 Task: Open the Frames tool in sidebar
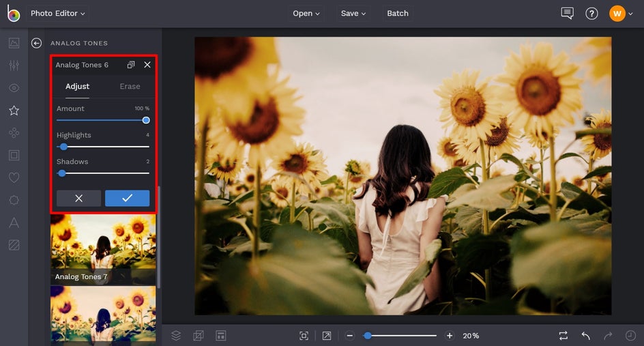[x=14, y=155]
